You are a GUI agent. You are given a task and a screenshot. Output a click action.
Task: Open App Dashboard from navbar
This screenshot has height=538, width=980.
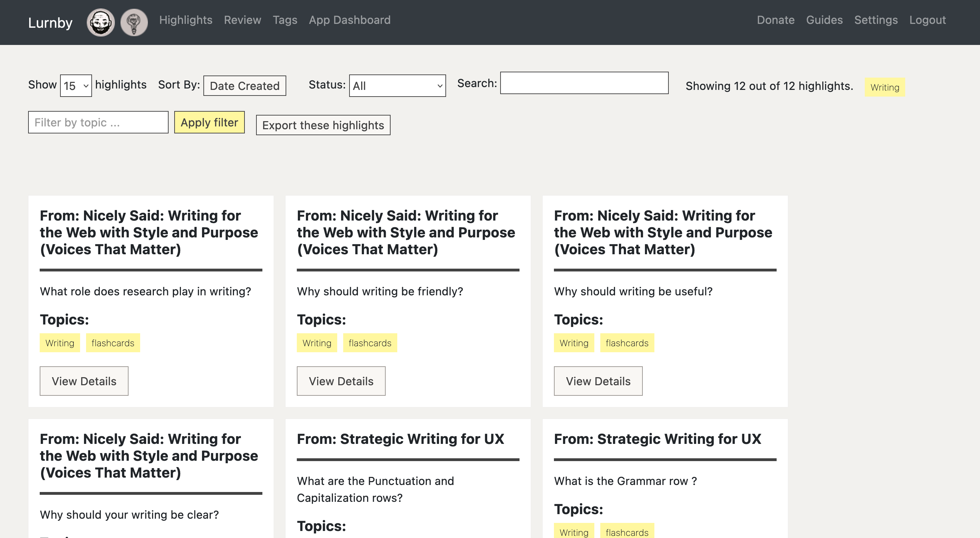(349, 20)
